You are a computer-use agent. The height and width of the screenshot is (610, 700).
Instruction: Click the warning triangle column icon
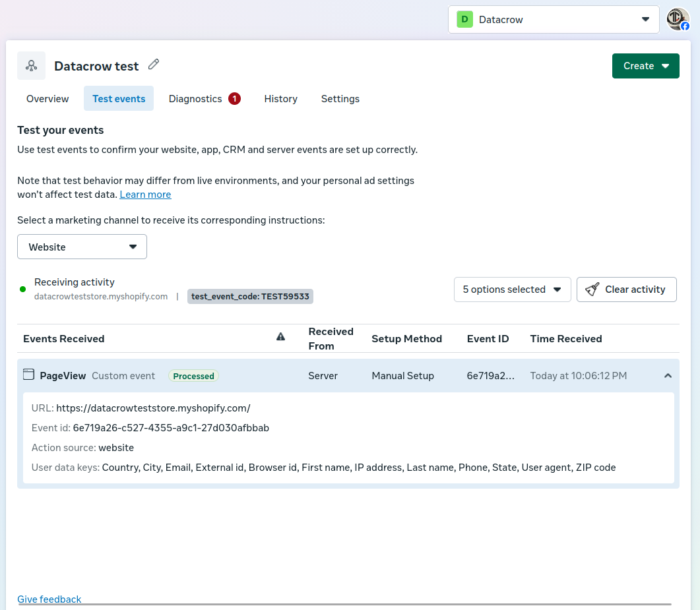point(280,336)
